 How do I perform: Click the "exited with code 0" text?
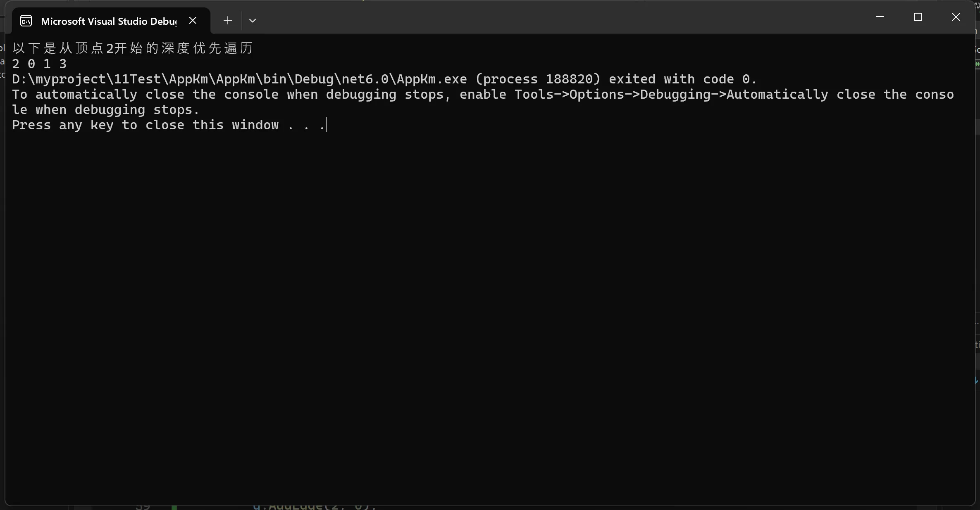(682, 79)
